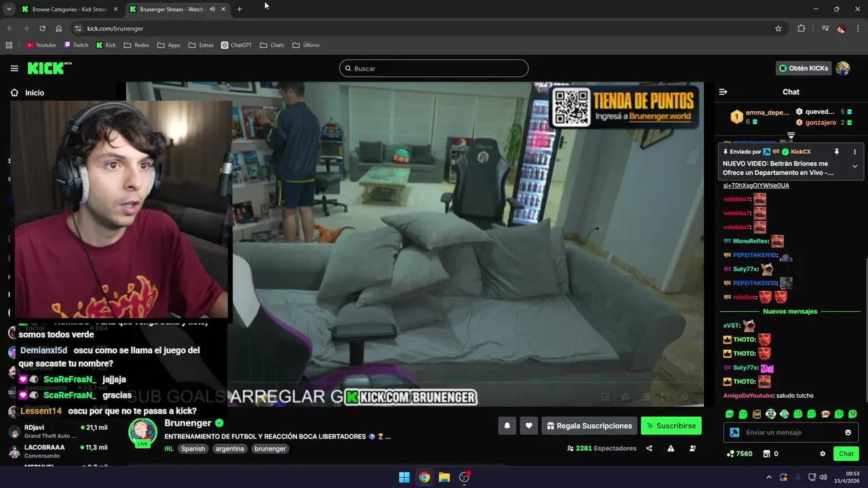Open Chrome three-dot menu

click(x=859, y=28)
